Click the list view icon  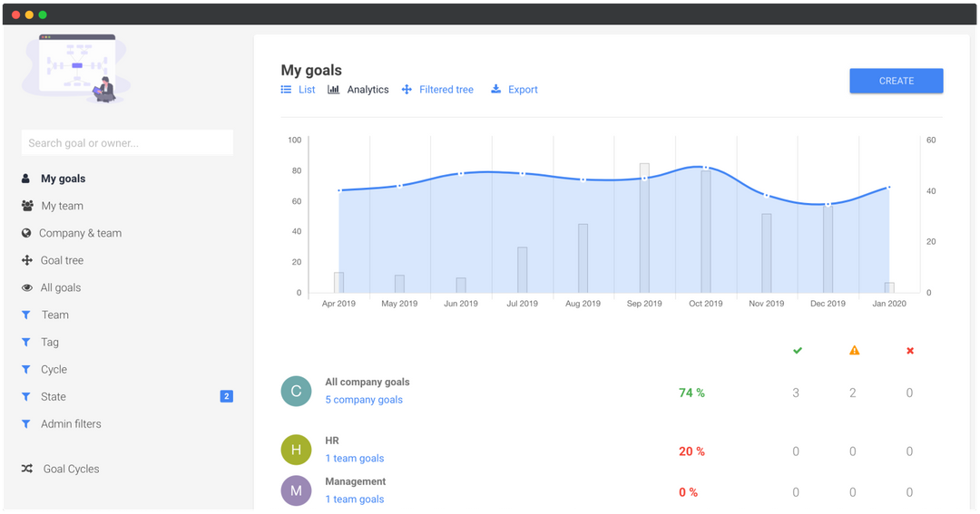[286, 90]
